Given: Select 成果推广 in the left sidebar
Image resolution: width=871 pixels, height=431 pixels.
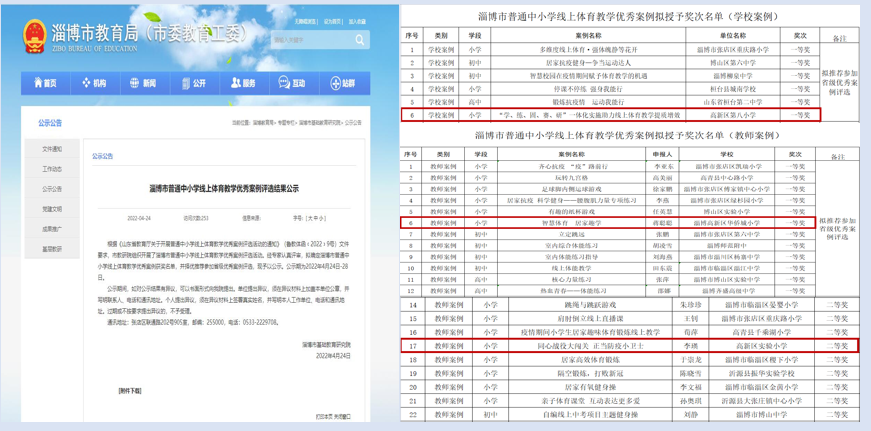Looking at the screenshot, I should tap(51, 229).
